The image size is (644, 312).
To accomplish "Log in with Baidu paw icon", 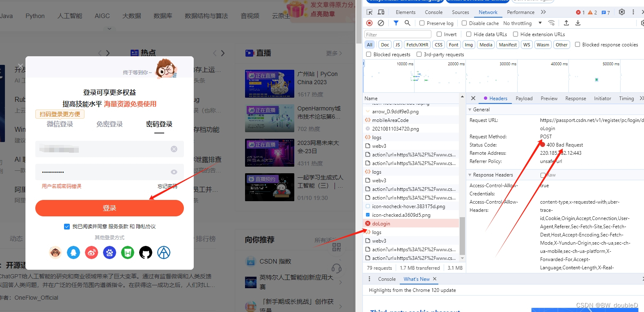I will [x=110, y=252].
